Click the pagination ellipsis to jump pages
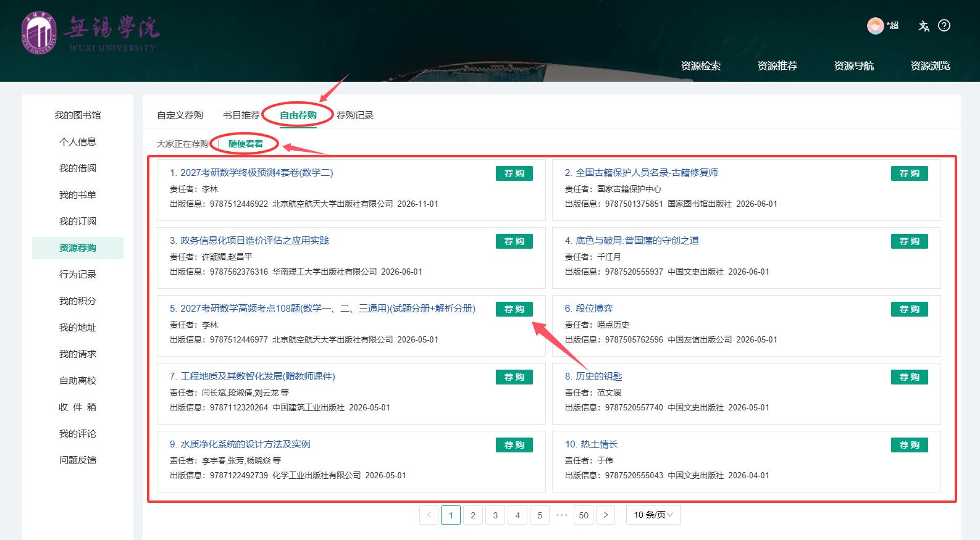Screen dimensions: 980x540 (x=561, y=515)
